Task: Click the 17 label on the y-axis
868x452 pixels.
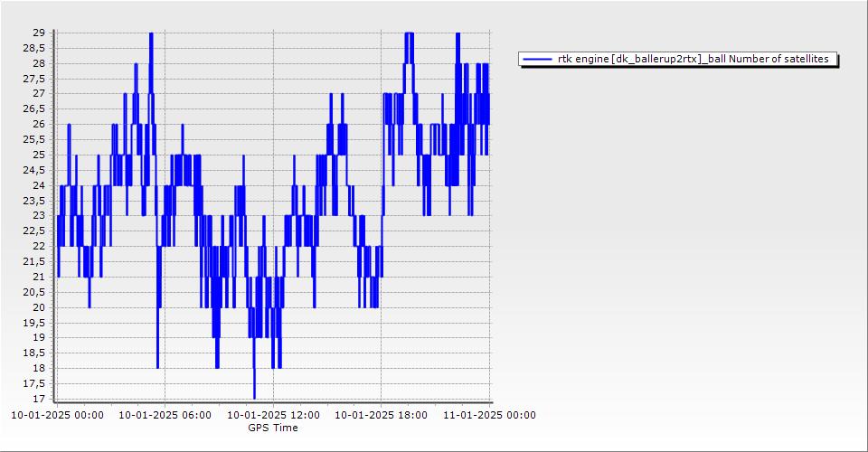Action: [39, 399]
